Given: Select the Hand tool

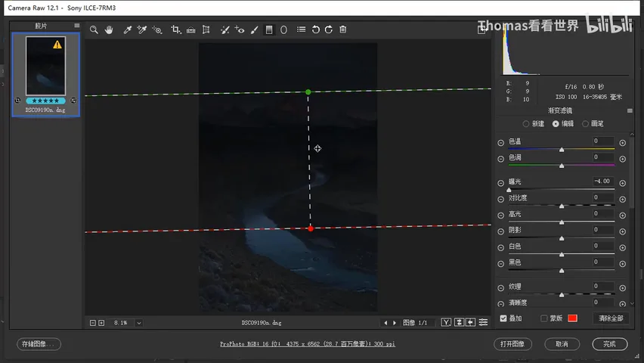Looking at the screenshot, I should coord(109,29).
